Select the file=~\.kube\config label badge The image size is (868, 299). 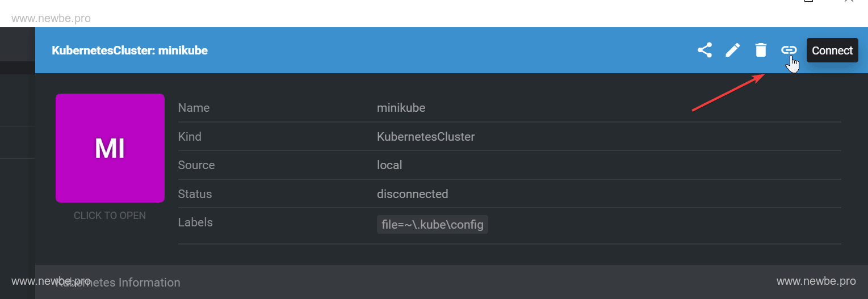point(433,225)
